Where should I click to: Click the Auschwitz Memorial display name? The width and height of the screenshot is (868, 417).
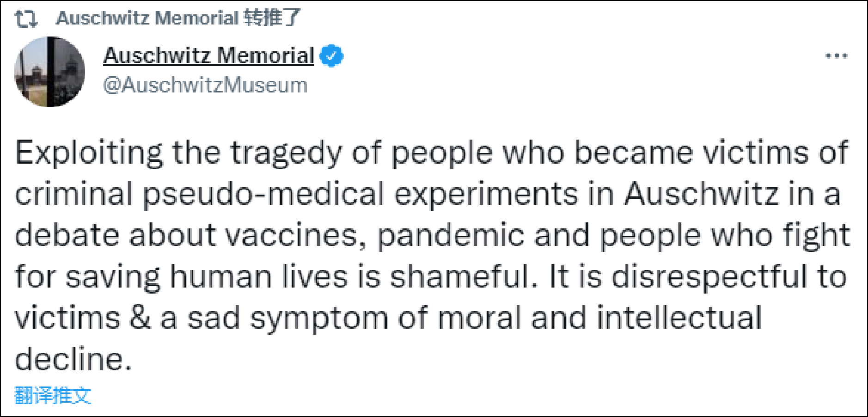pos(208,55)
